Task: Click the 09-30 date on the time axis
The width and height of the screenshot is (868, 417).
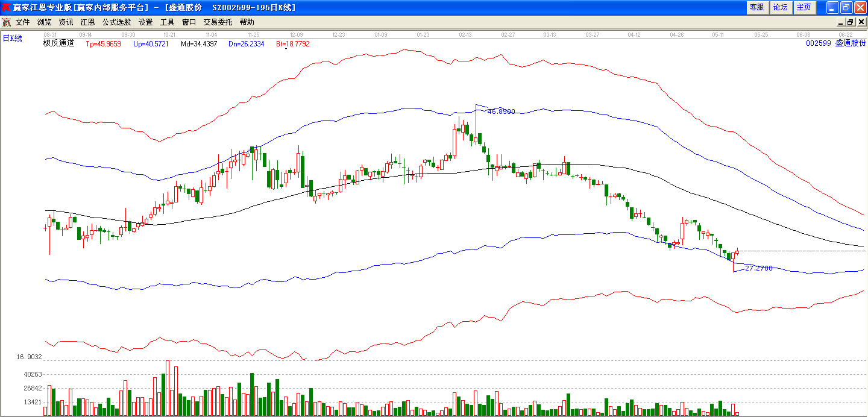Action: pos(128,35)
